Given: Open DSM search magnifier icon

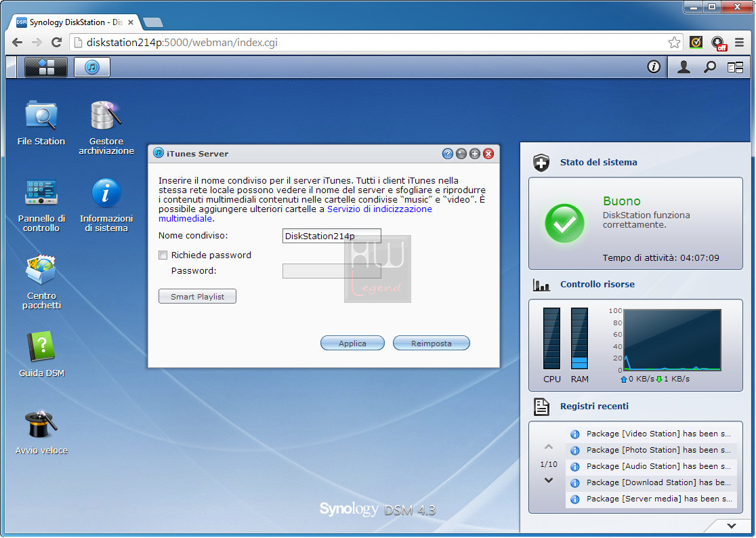Looking at the screenshot, I should (x=710, y=67).
